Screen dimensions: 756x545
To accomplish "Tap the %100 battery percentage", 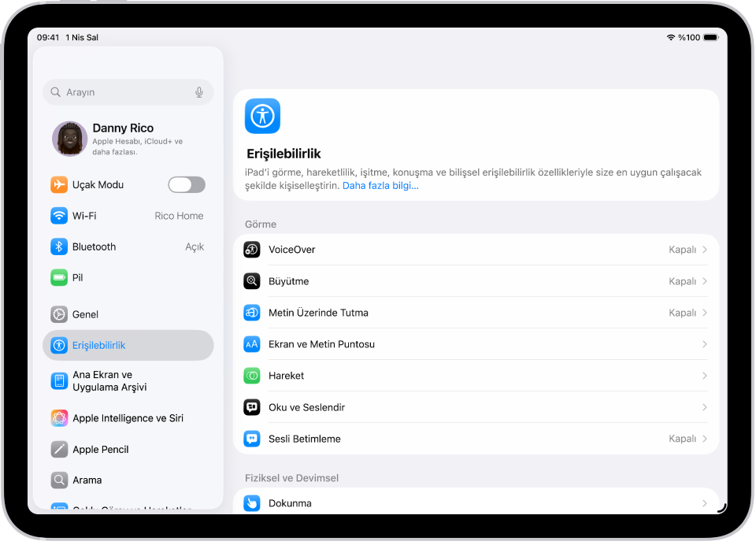I will [x=689, y=37].
